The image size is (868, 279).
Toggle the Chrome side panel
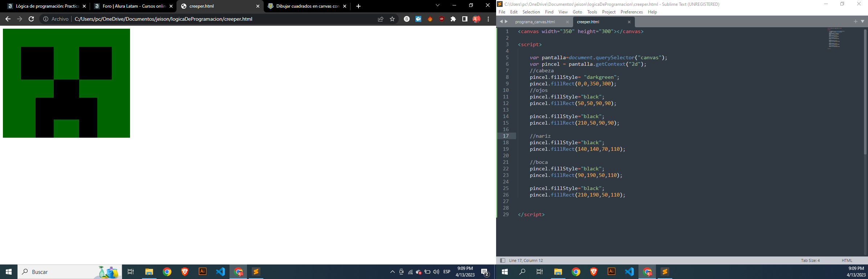click(x=465, y=19)
